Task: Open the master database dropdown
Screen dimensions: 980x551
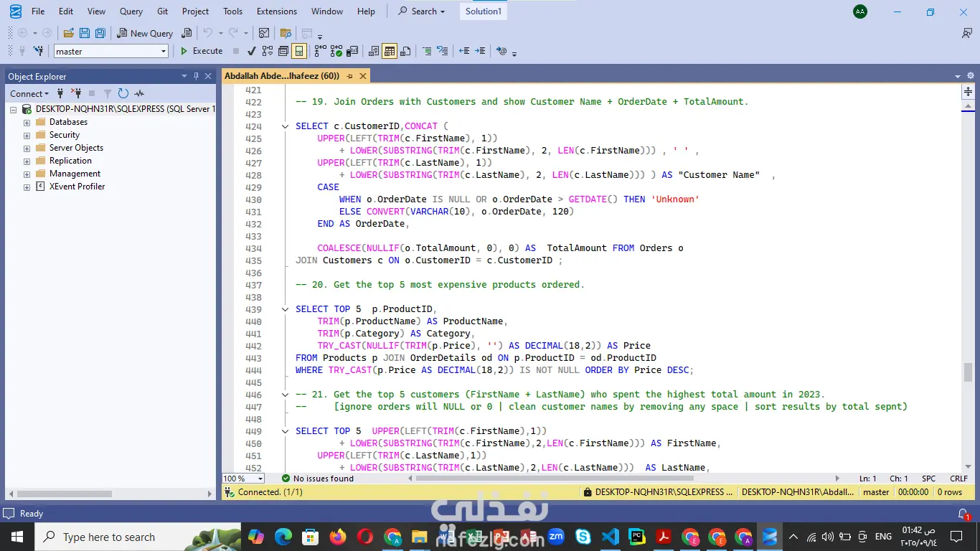Action: pyautogui.click(x=164, y=51)
